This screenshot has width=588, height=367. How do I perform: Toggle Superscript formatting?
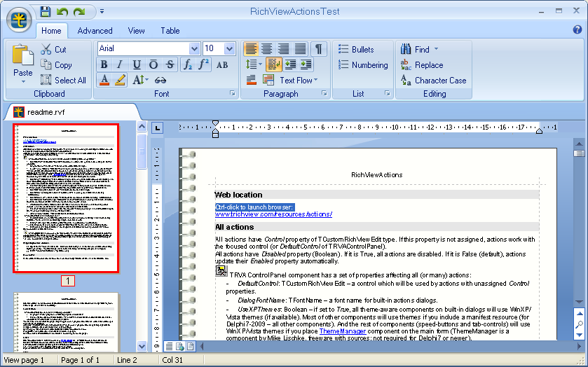click(204, 65)
